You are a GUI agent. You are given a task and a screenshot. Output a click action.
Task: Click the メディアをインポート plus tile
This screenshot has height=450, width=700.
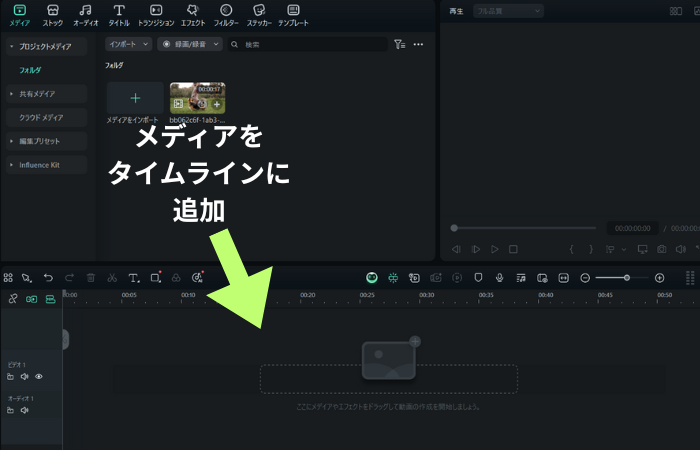tap(135, 98)
